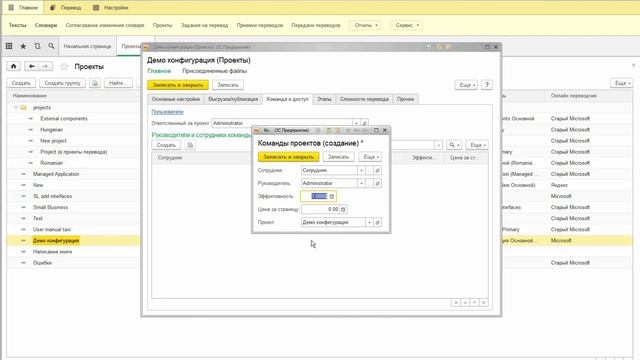The width and height of the screenshot is (640, 360).
Task: Open Еще menu in Команды проектов dialog
Action: pos(371,157)
